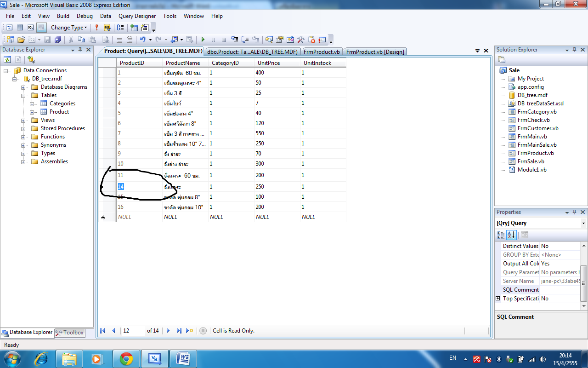Refresh the Database Explorer
The width and height of the screenshot is (588, 368).
click(x=7, y=59)
